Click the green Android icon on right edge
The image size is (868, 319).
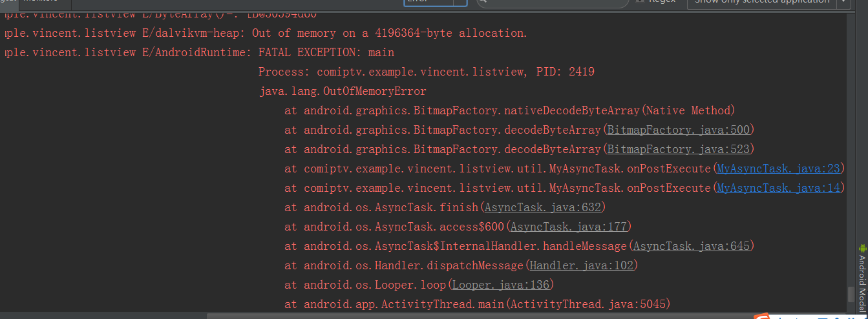pos(862,248)
